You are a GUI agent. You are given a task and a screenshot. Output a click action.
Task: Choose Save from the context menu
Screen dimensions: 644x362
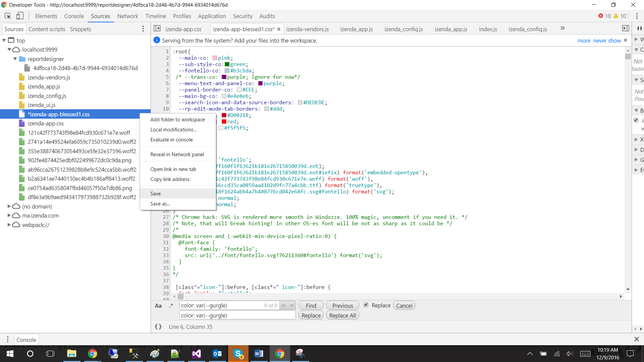pyautogui.click(x=155, y=194)
